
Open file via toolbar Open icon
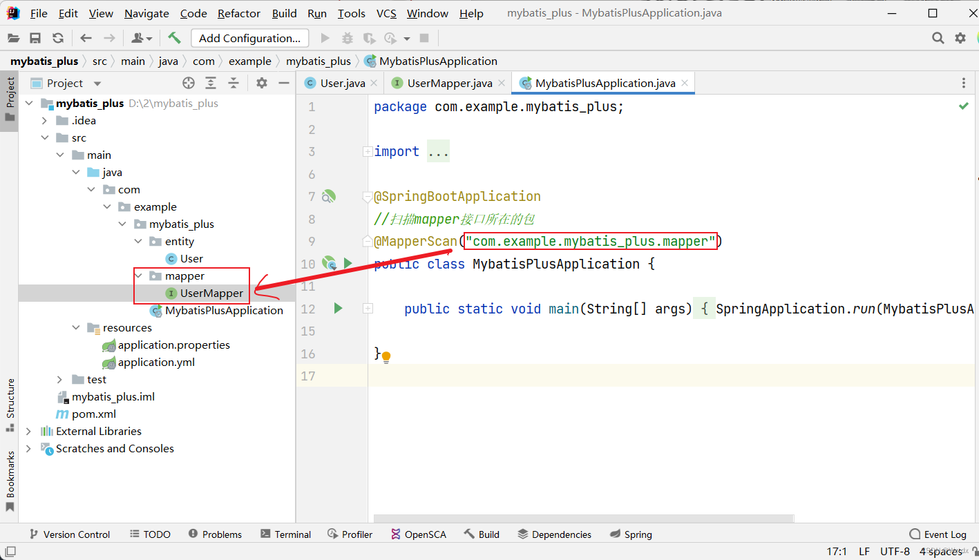[13, 38]
